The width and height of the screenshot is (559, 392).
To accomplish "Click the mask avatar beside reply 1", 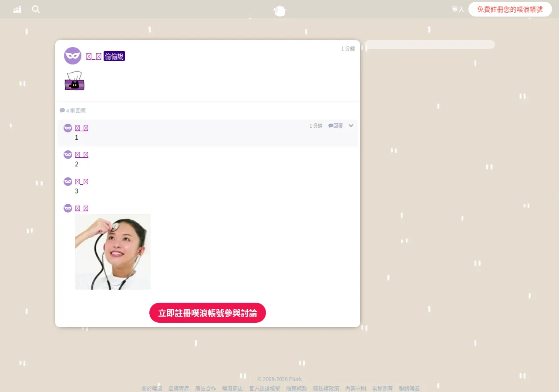I will [68, 128].
